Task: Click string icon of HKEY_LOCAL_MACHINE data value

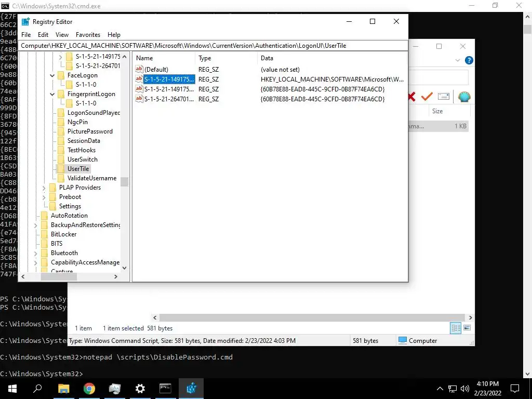Action: tap(139, 79)
